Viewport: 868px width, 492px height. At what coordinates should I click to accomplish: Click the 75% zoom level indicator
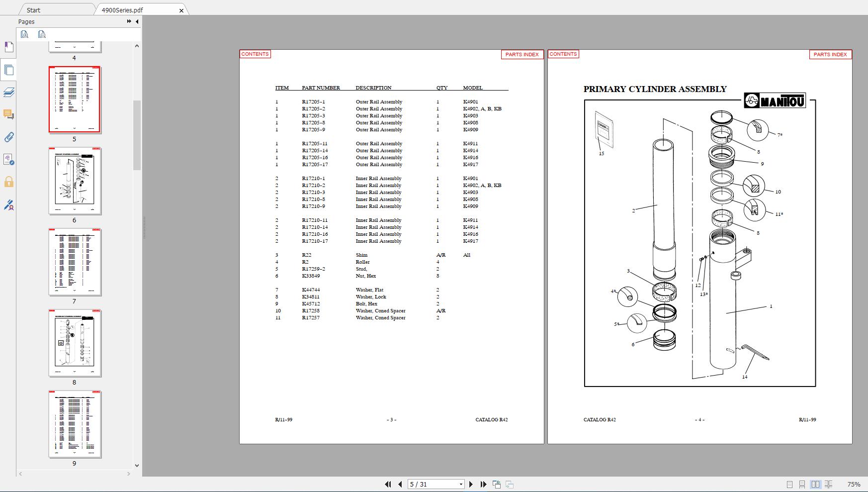[854, 484]
